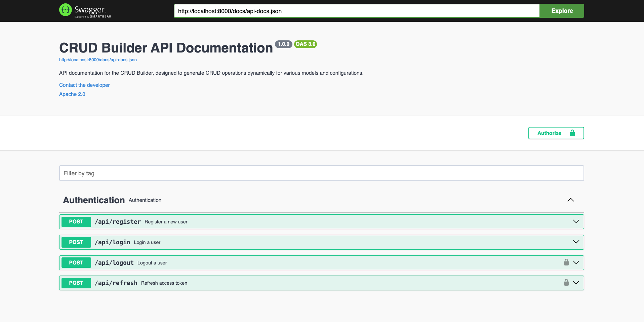
Task: Click the /api/register path text
Action: click(118, 222)
